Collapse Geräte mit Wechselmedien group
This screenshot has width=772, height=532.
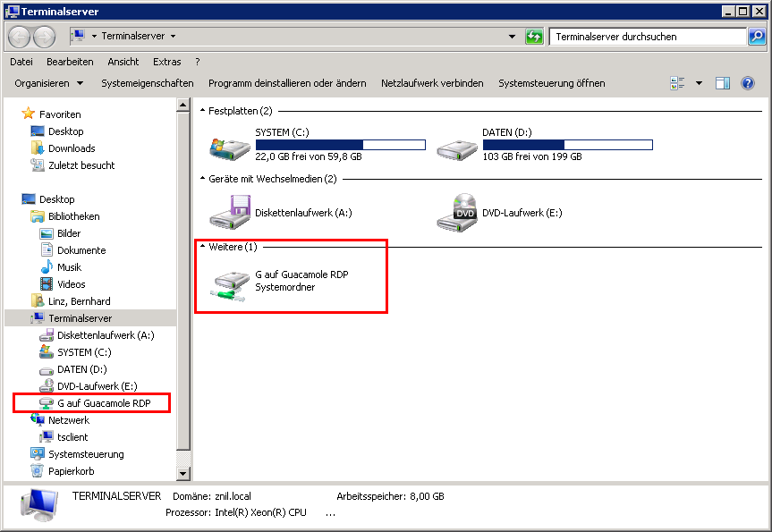point(202,179)
